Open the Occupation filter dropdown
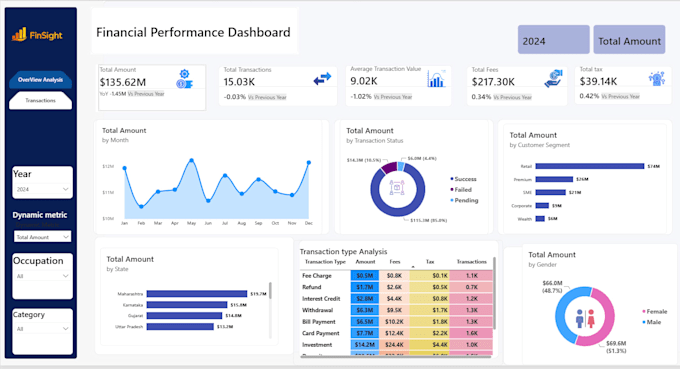 [42, 276]
